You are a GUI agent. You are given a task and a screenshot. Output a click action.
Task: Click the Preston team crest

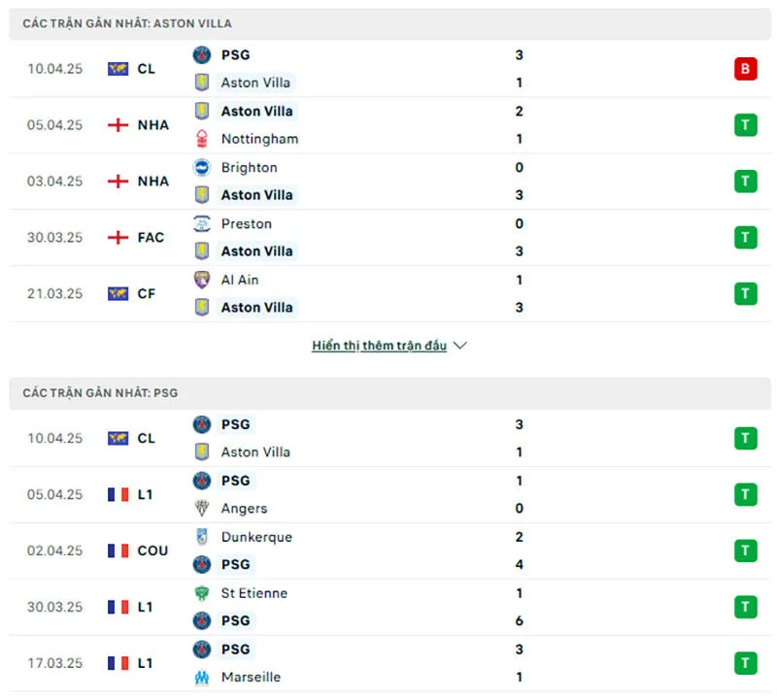202,223
